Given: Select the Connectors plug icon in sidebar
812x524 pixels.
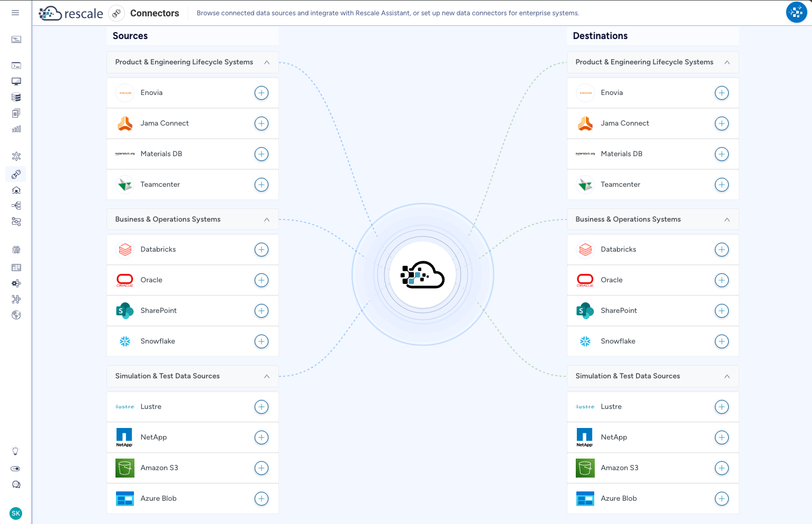Looking at the screenshot, I should tap(16, 174).
